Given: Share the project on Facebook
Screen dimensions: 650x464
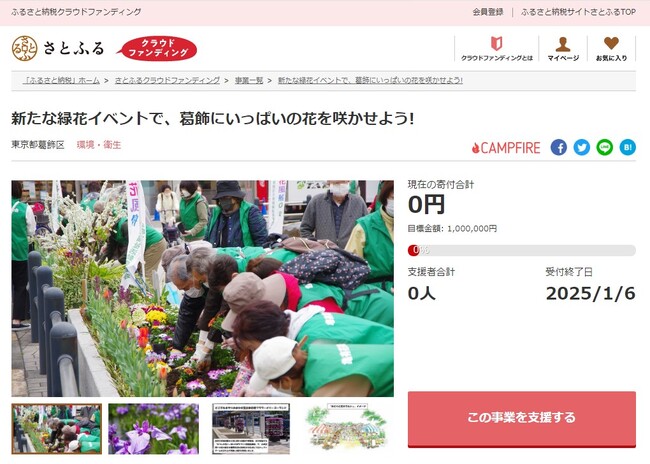Looking at the screenshot, I should 559,147.
